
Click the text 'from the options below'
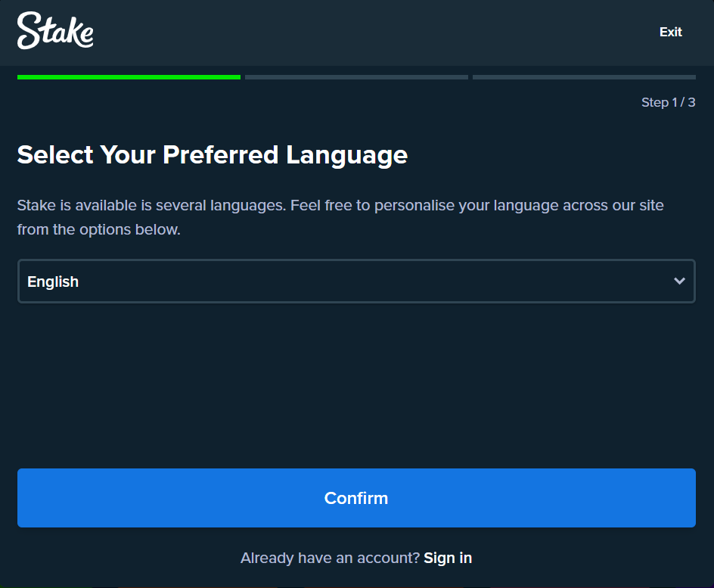click(98, 229)
